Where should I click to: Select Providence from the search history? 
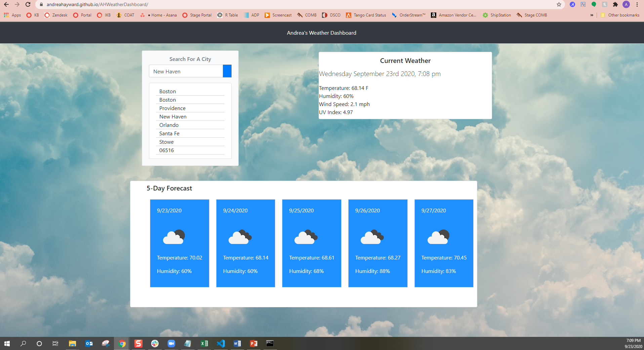(x=190, y=108)
